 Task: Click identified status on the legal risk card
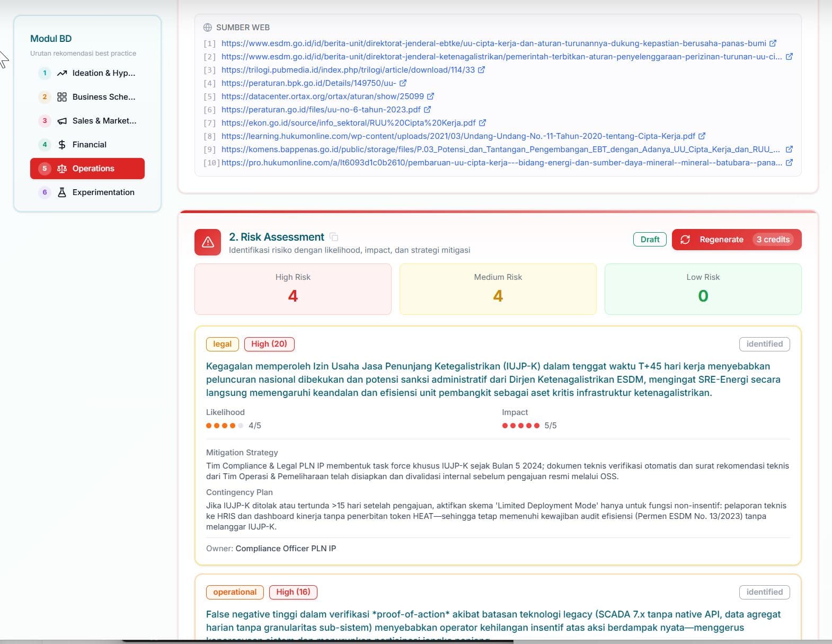[x=765, y=344]
